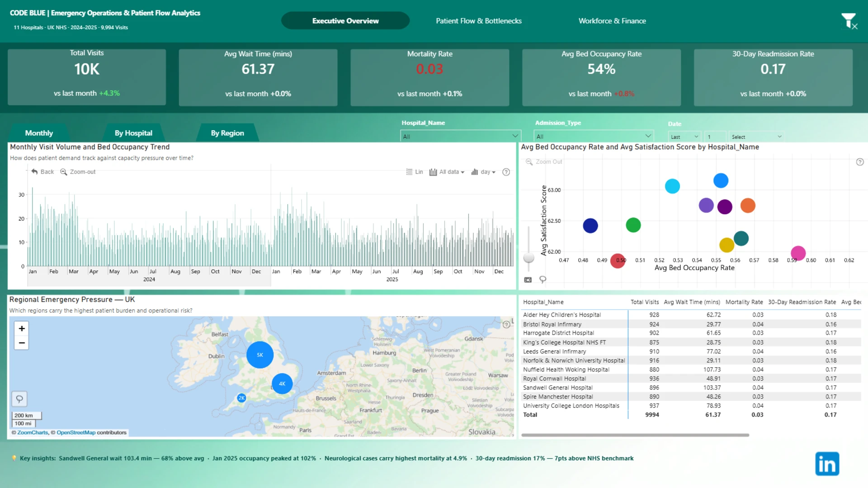
Task: Switch to Patient Flow & Bottlenecks tab
Action: tap(478, 21)
